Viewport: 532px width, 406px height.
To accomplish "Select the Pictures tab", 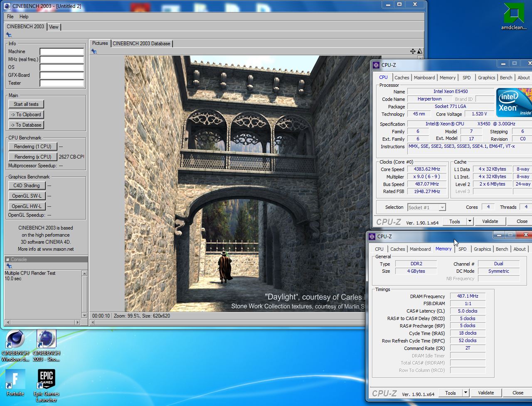I will (x=100, y=43).
